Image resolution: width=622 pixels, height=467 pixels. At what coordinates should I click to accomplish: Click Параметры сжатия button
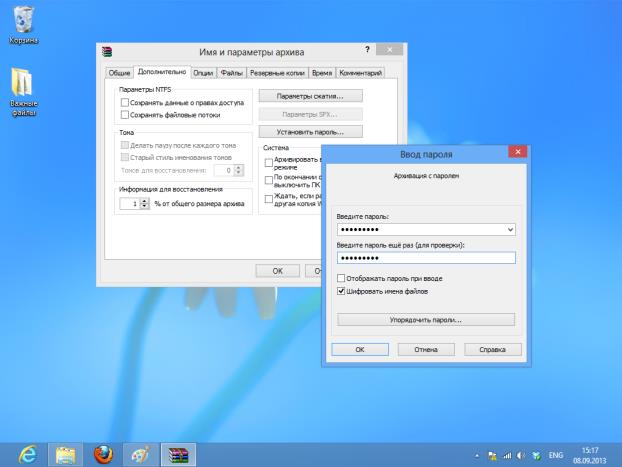(x=311, y=96)
